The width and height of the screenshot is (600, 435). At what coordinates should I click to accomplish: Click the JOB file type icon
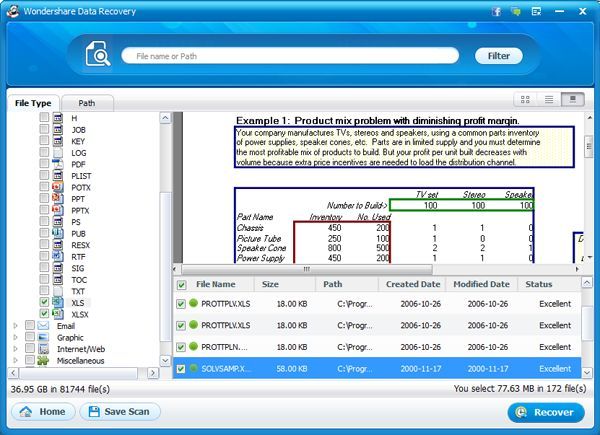(x=58, y=129)
